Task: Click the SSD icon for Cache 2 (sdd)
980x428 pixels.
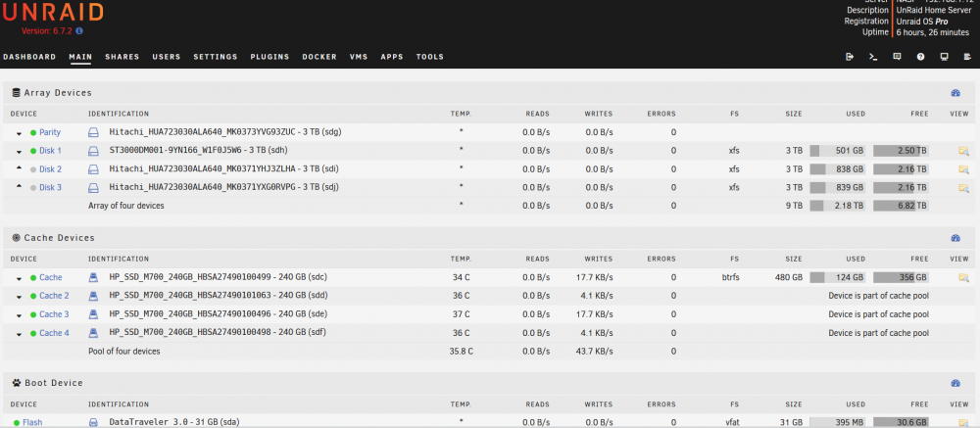Action: pyautogui.click(x=93, y=296)
